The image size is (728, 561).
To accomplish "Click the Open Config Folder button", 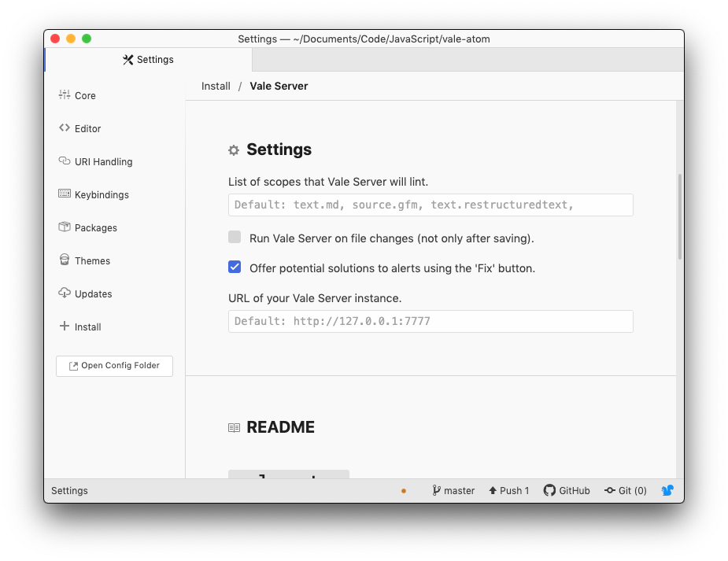I will [x=114, y=366].
